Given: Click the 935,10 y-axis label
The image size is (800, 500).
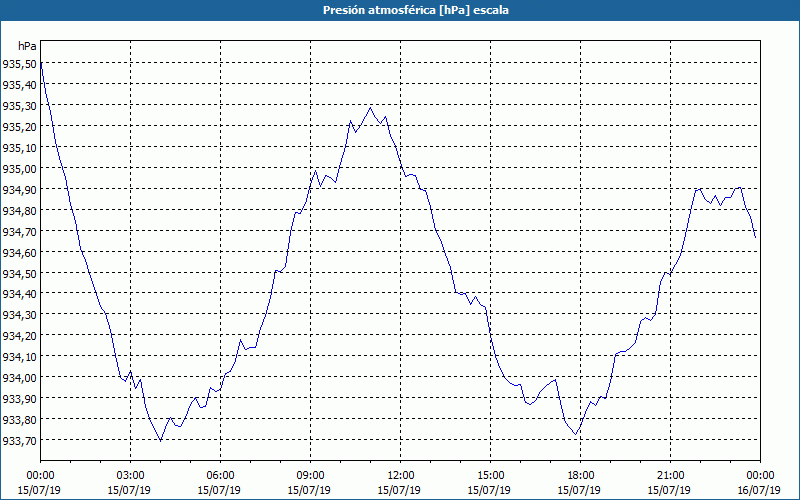Looking at the screenshot, I should (x=19, y=147).
